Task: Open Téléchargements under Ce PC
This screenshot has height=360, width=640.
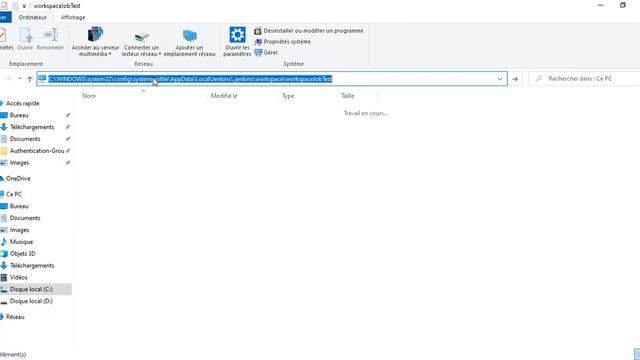Action: click(x=32, y=266)
